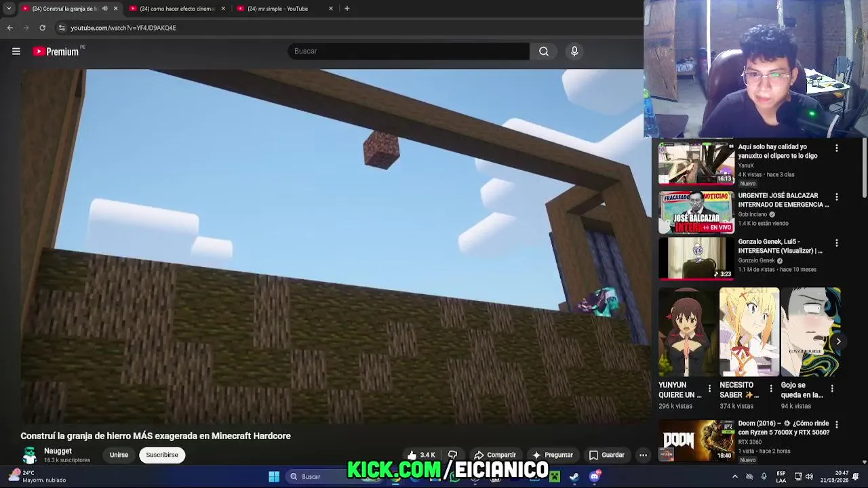Open options for 'NECESITO SABER' short
868x488 pixels.
(770, 389)
